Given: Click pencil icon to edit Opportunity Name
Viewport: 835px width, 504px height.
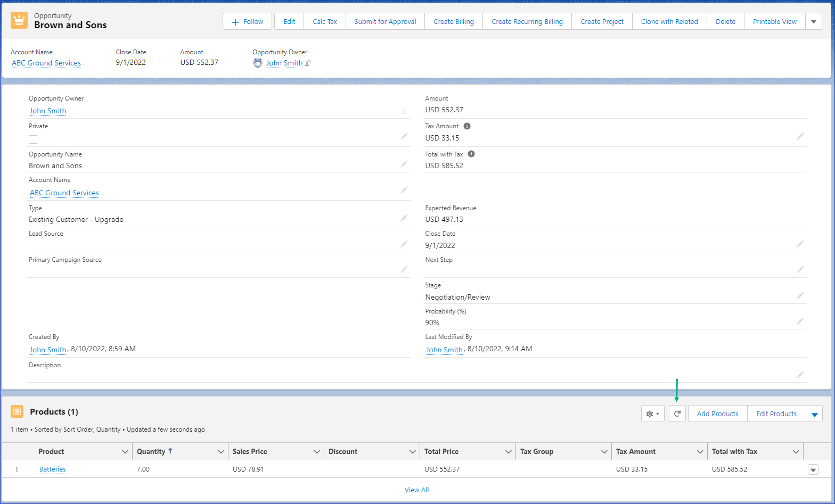Looking at the screenshot, I should click(x=404, y=164).
